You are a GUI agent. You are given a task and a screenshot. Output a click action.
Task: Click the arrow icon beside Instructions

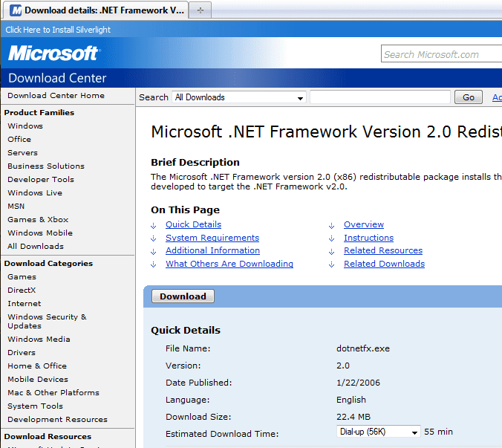point(332,238)
